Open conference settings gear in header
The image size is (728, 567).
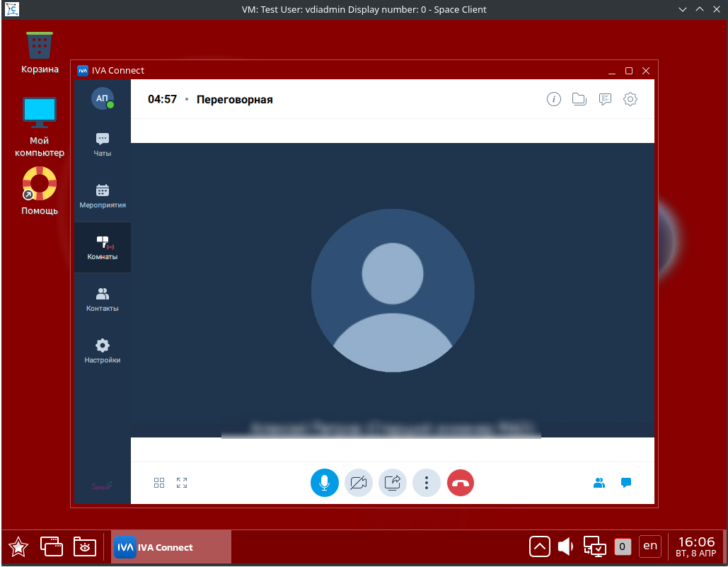pos(630,99)
